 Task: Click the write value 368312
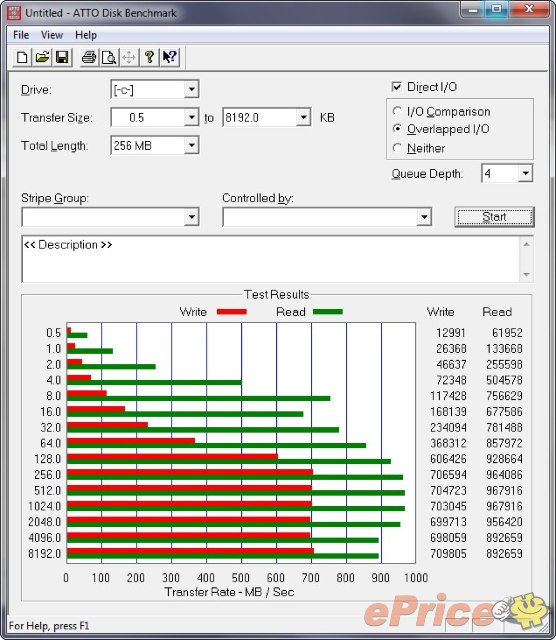tap(448, 443)
